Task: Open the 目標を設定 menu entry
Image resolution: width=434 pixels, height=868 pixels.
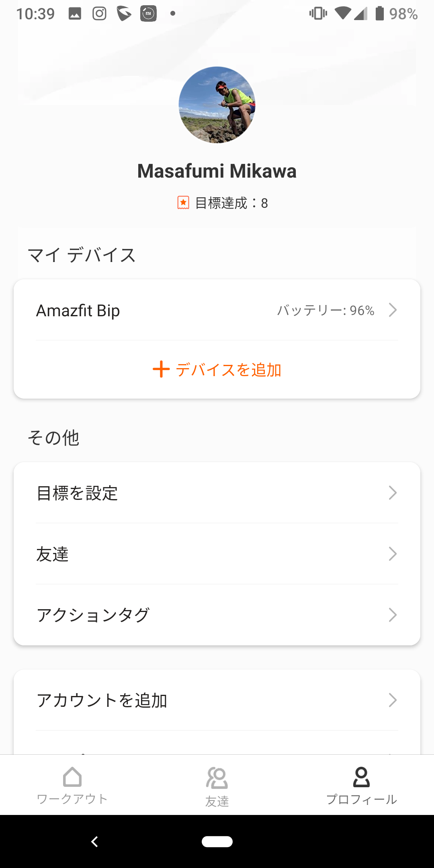Action: [x=217, y=493]
